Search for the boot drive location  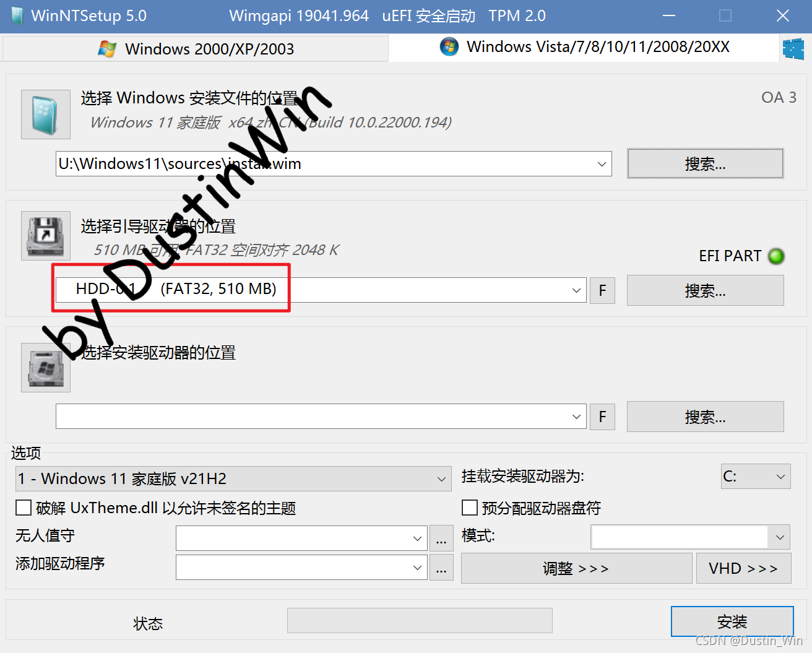[706, 290]
